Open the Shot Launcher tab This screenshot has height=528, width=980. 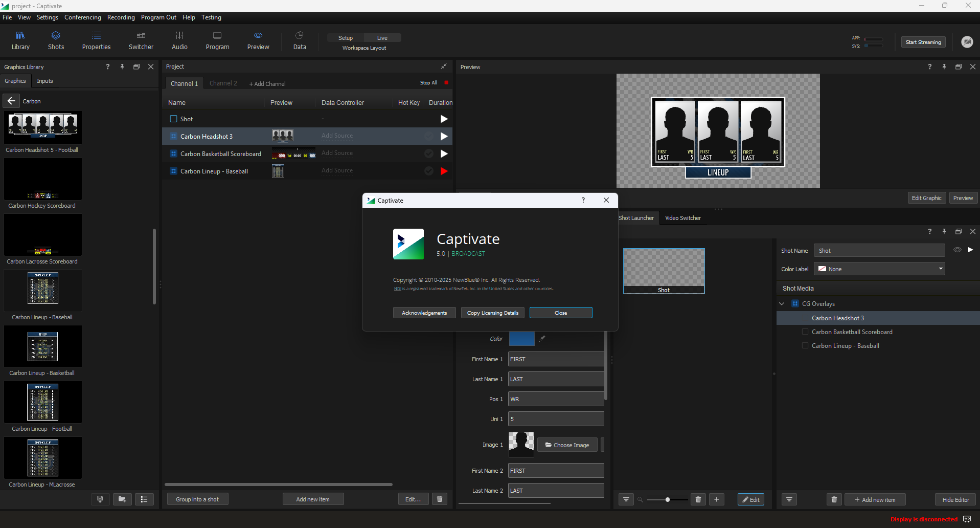click(x=636, y=218)
